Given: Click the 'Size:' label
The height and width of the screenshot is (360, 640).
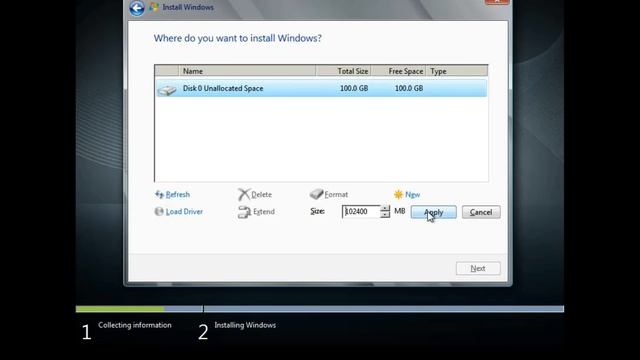Looking at the screenshot, I should click(x=318, y=211).
